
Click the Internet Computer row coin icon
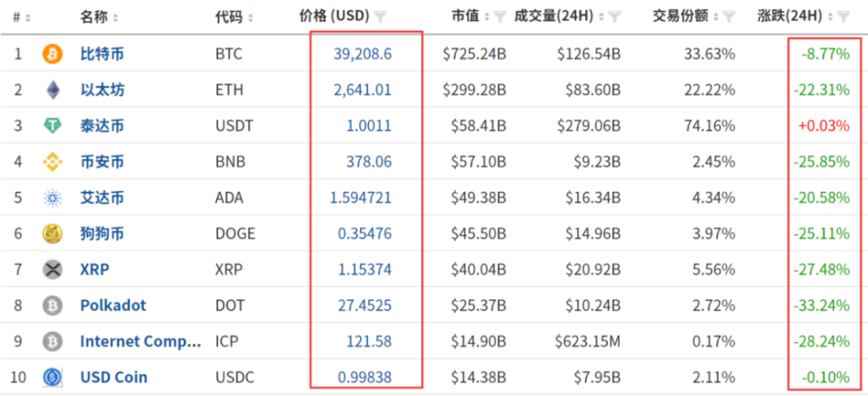tap(53, 341)
